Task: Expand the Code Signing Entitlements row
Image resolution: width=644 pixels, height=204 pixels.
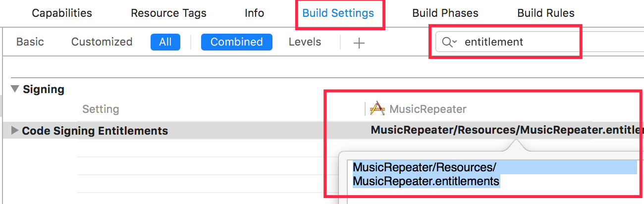Action: pos(15,131)
